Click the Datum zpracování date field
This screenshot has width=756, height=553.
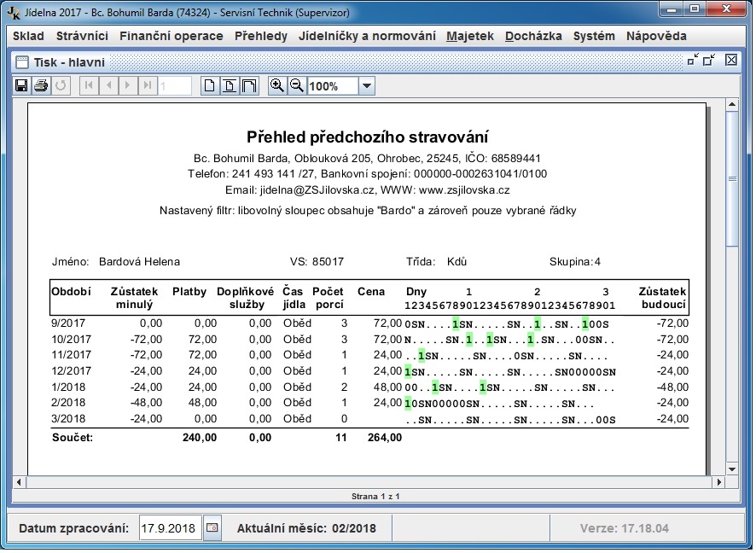171,528
